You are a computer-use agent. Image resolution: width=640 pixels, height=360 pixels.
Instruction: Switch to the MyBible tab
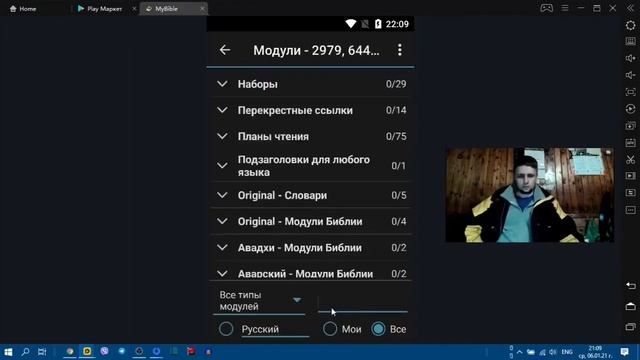coord(166,9)
